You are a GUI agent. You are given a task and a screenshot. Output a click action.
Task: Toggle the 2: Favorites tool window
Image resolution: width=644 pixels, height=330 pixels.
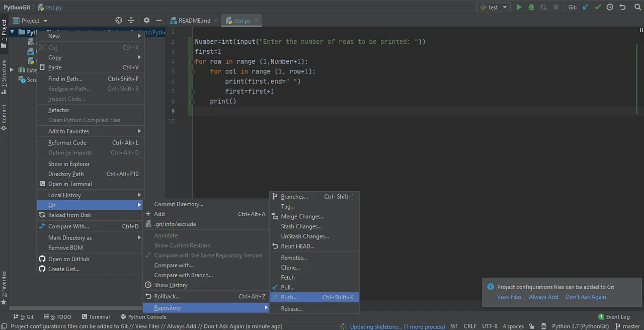tap(4, 288)
